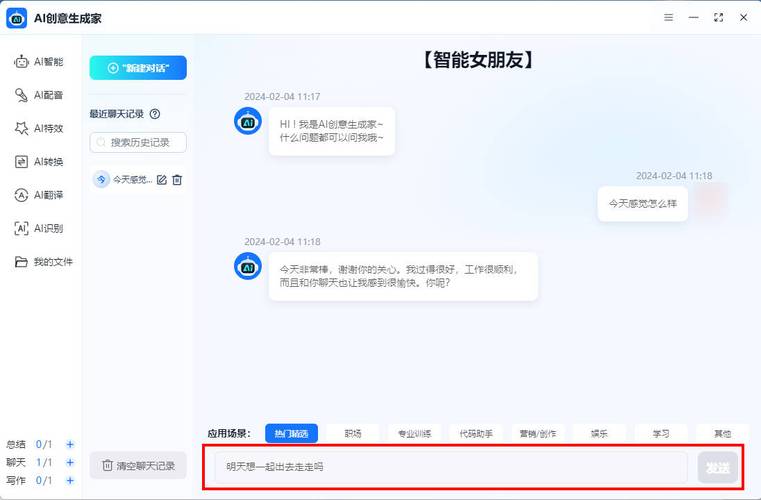
Task: Click the 聊天 1/1 quota label
Action: pyautogui.click(x=29, y=463)
